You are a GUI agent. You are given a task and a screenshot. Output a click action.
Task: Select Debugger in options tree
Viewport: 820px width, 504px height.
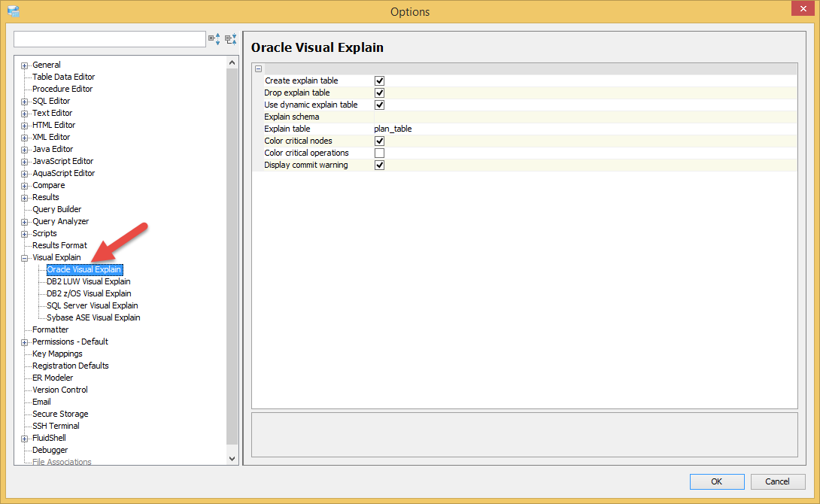[x=50, y=450]
